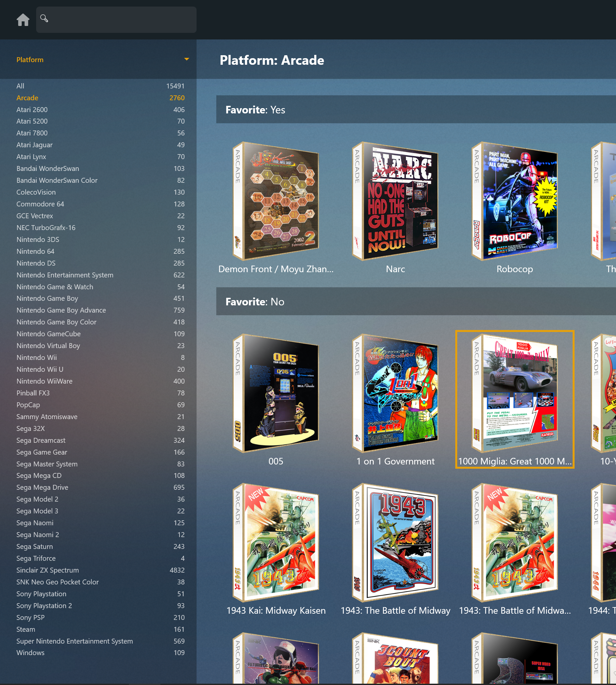Open the Narc game cover
Screen dimensions: 616x685
(395, 201)
